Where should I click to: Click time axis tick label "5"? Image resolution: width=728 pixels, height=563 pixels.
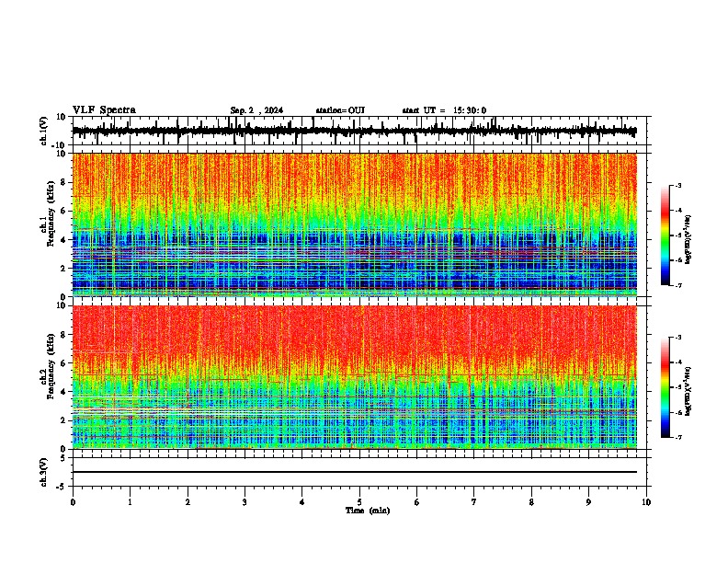tap(359, 502)
